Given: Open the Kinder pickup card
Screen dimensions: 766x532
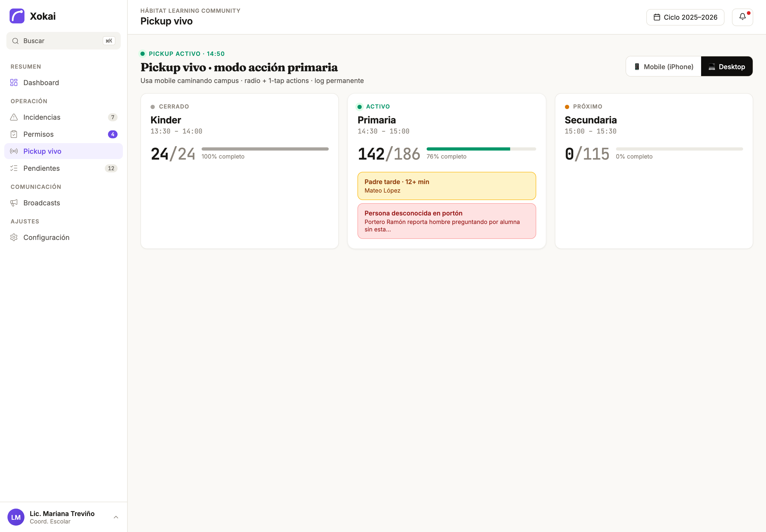Looking at the screenshot, I should [x=240, y=171].
